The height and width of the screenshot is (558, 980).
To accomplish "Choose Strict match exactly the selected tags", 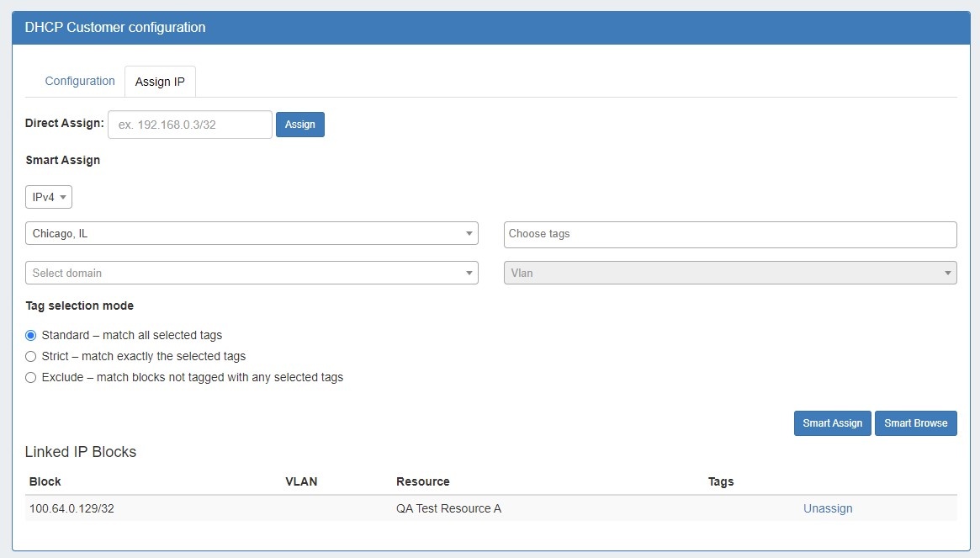I will [x=31, y=356].
